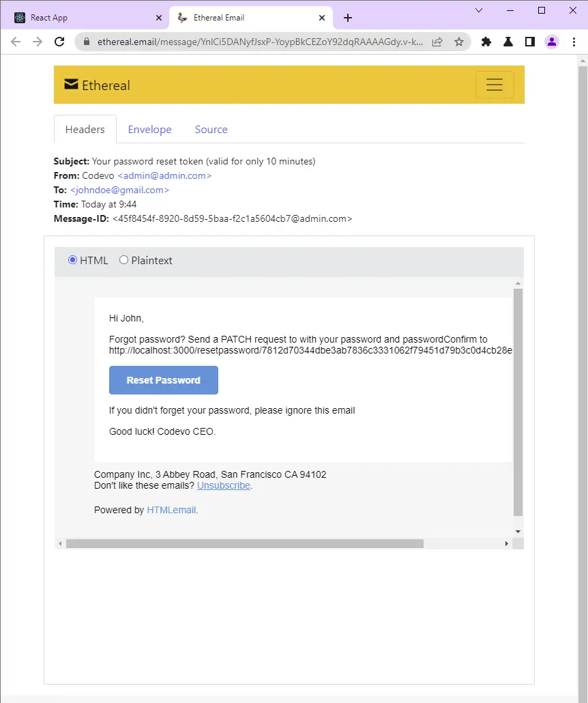Switch to the Envelope tab

click(149, 130)
